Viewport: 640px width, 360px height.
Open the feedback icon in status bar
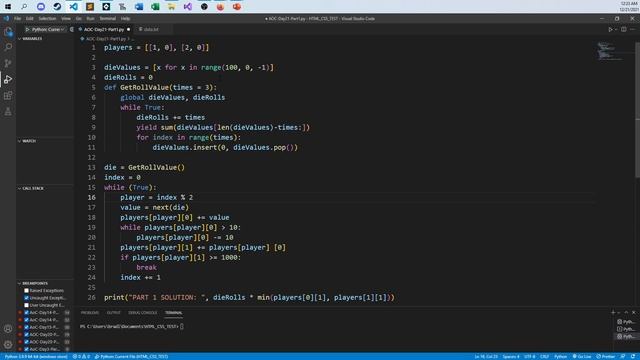pos(623,356)
